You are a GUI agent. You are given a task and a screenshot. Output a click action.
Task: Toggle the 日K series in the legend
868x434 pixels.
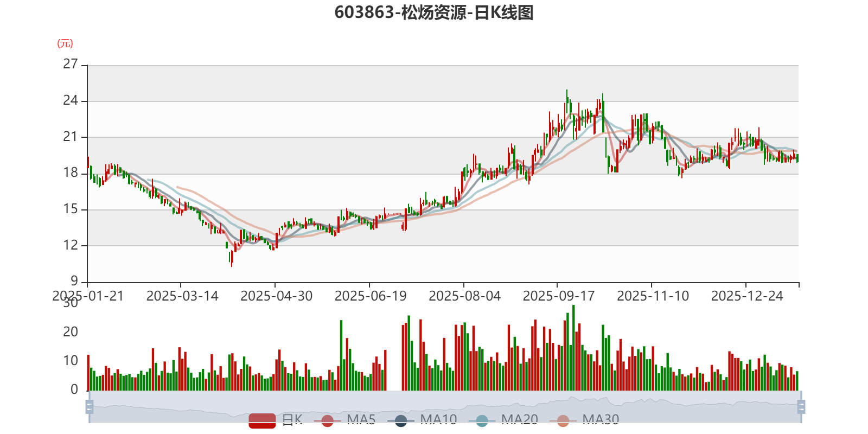point(276,420)
